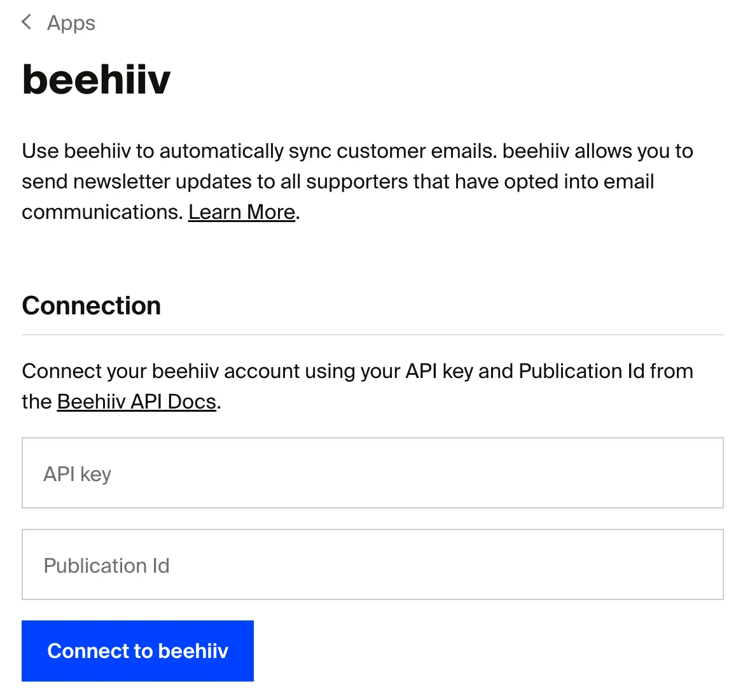Image resolution: width=743 pixels, height=700 pixels.
Task: Click Learn More in the intro paragraph
Action: tap(241, 211)
